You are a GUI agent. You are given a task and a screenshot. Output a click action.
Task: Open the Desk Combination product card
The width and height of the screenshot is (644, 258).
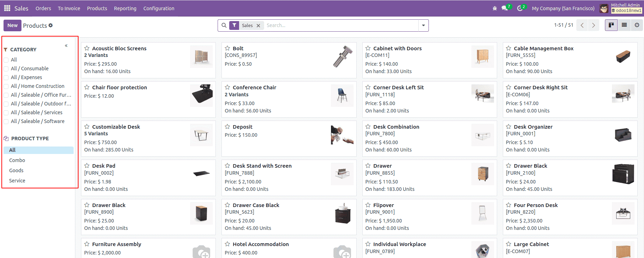430,138
